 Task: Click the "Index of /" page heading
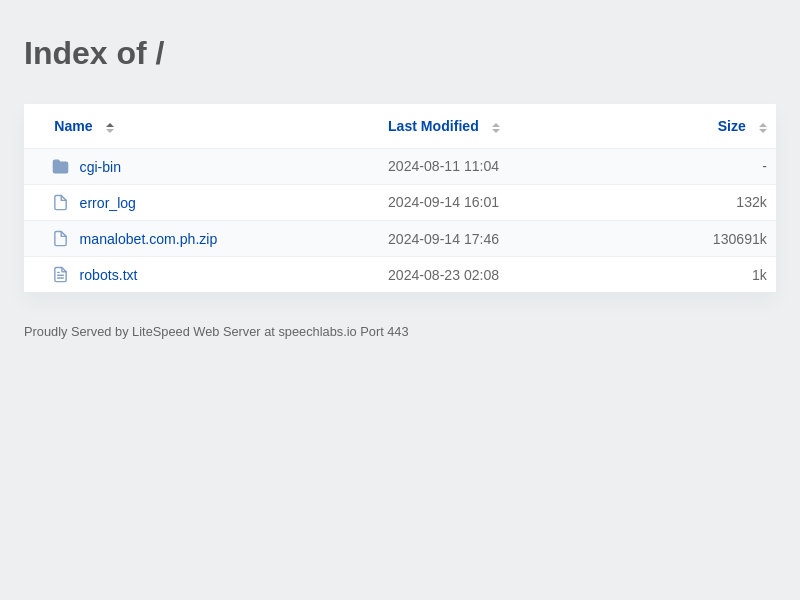point(94,53)
